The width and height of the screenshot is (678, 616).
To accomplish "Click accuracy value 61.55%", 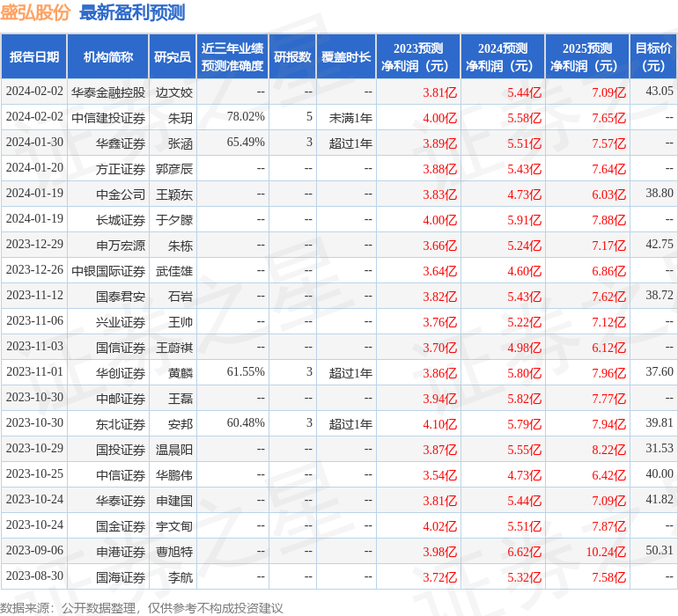I will click(x=246, y=371).
